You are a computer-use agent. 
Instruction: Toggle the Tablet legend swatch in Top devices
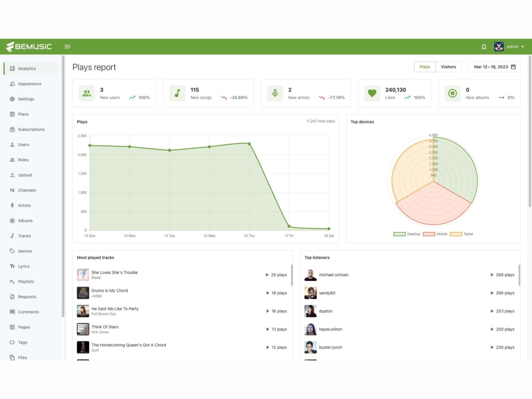456,234
